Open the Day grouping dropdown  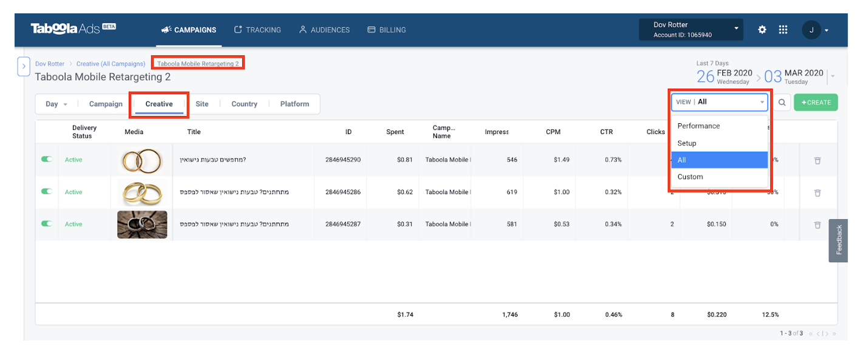click(55, 104)
